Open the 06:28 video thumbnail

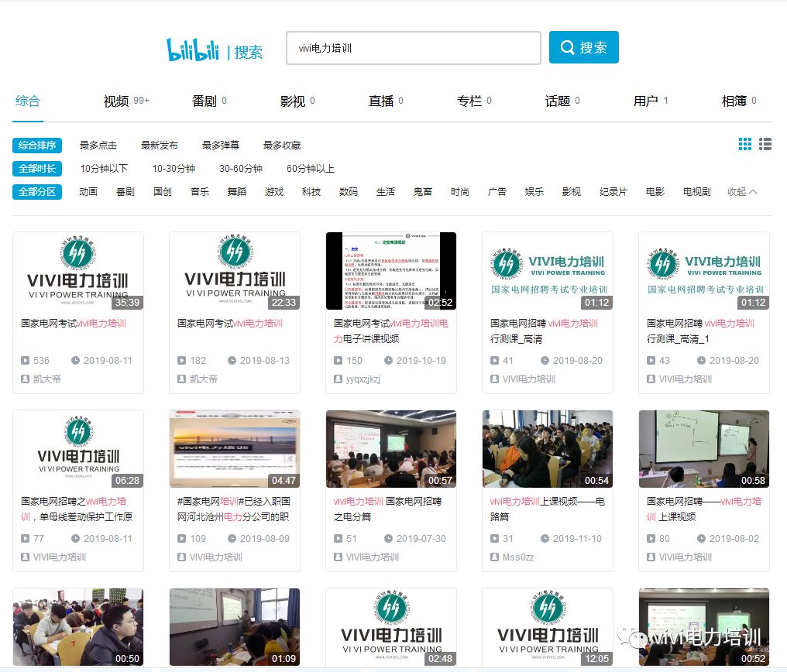click(x=78, y=449)
